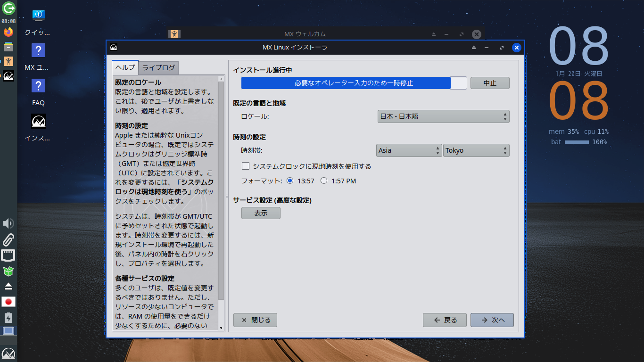Image resolution: width=644 pixels, height=362 pixels.
Task: Launch Firefox from the side panel
Action: click(8, 32)
